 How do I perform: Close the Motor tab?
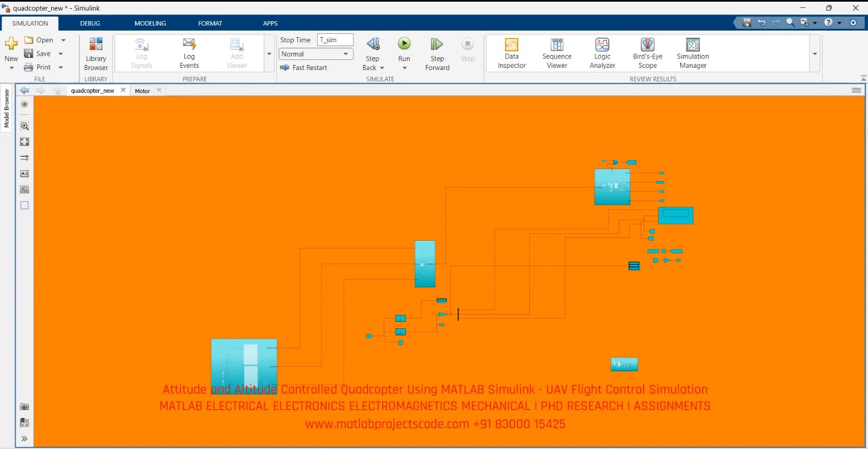click(159, 90)
